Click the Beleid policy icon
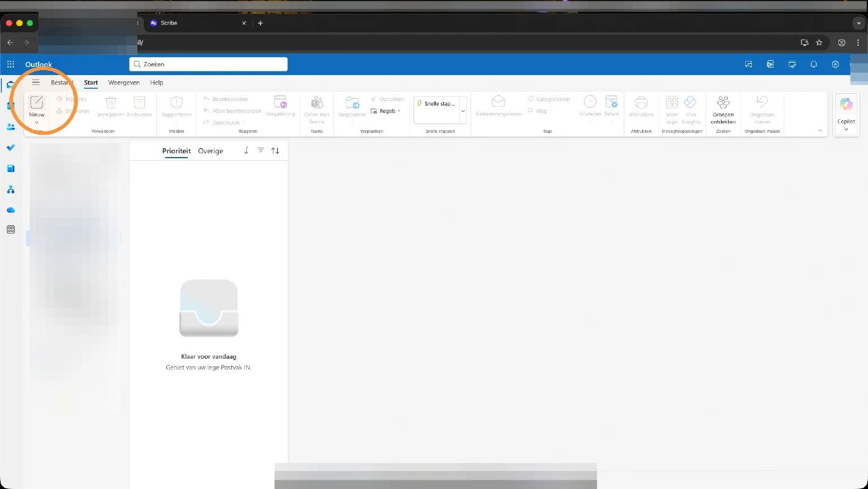868x489 pixels. (x=611, y=102)
